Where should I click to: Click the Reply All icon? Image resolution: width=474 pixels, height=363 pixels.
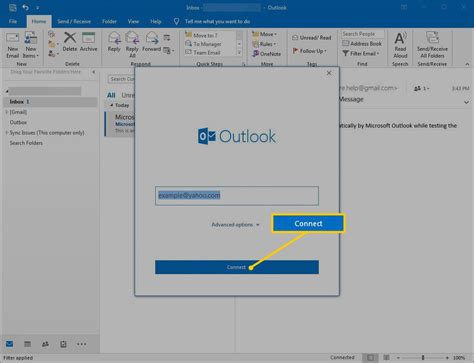click(132, 44)
